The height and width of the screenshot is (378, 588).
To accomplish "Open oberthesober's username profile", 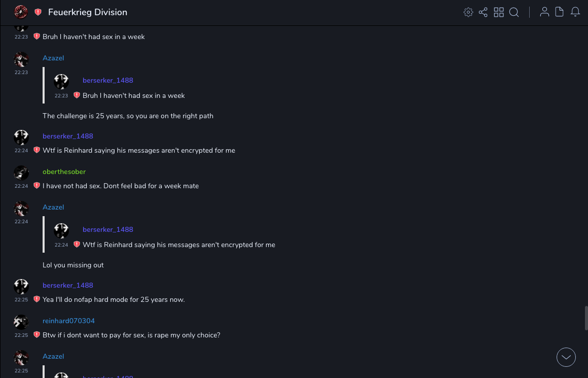I will click(64, 171).
